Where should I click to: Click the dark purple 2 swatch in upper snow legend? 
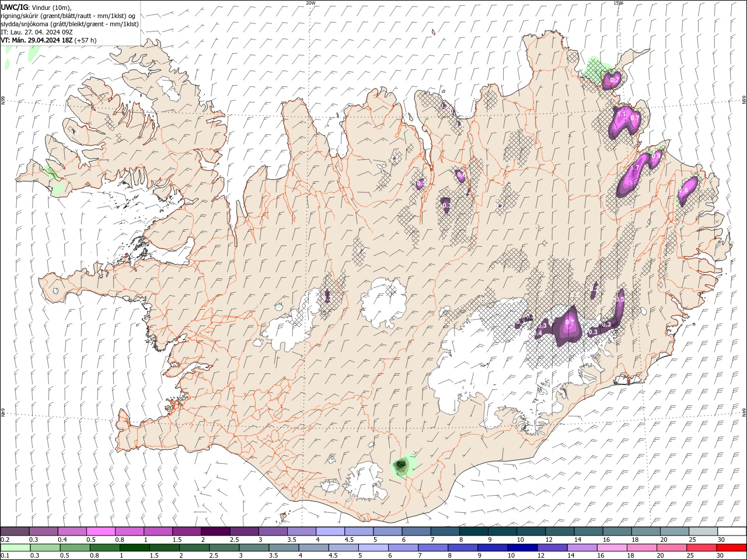click(215, 531)
